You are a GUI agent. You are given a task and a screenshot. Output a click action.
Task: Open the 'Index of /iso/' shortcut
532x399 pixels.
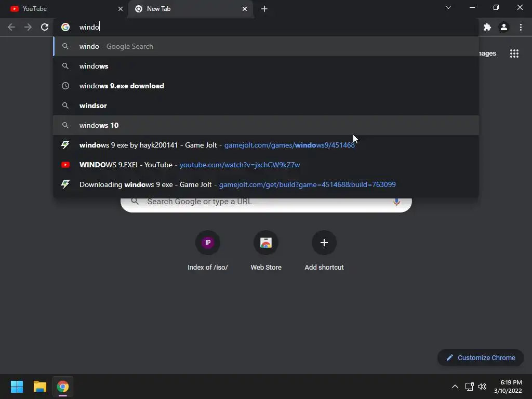pyautogui.click(x=208, y=251)
